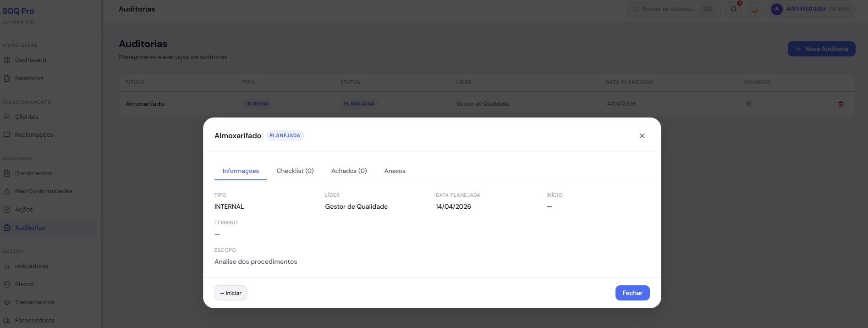Navigate to Documentos section
This screenshot has width=868, height=328.
click(33, 173)
